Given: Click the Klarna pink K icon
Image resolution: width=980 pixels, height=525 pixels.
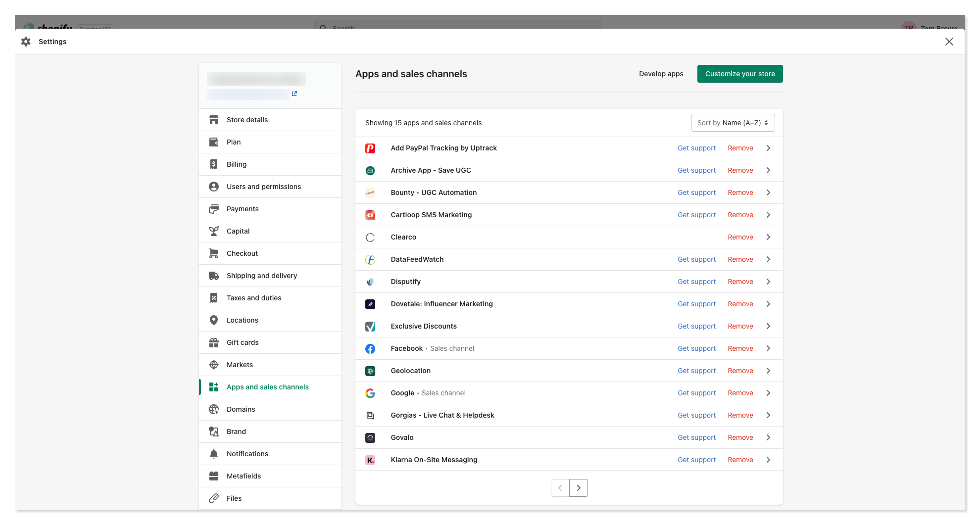Looking at the screenshot, I should coord(370,460).
